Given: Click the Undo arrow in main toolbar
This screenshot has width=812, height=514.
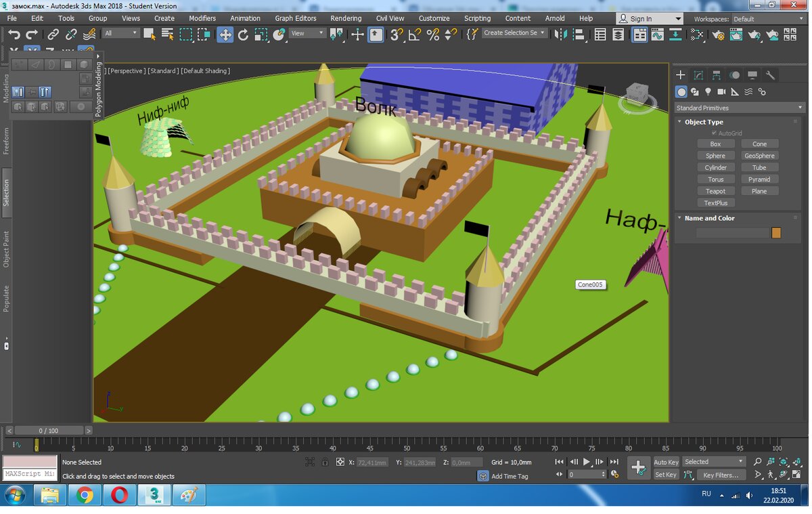Looking at the screenshot, I should 14,35.
